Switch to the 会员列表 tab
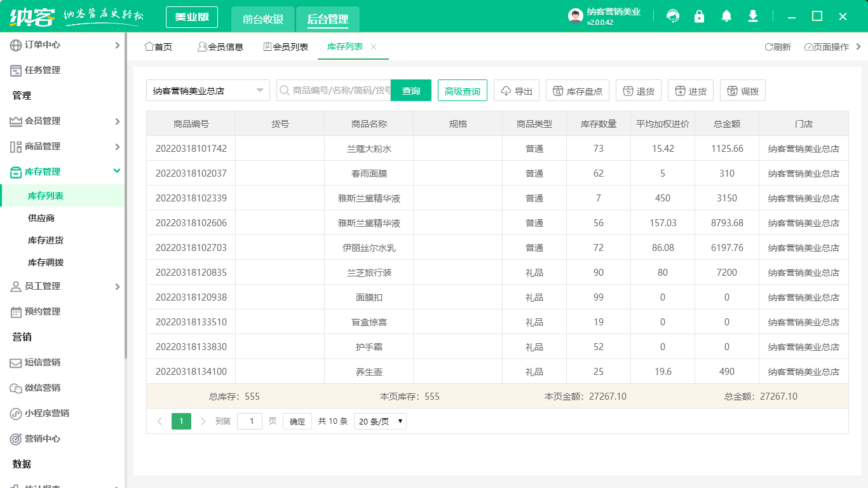Image resolution: width=868 pixels, height=488 pixels. [286, 47]
